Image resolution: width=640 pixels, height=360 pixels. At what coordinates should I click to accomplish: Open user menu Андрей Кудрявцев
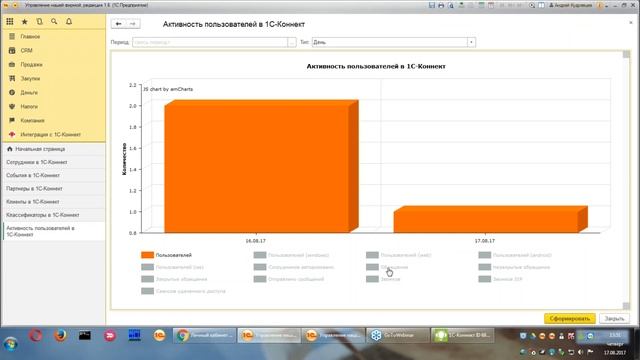tap(571, 5)
